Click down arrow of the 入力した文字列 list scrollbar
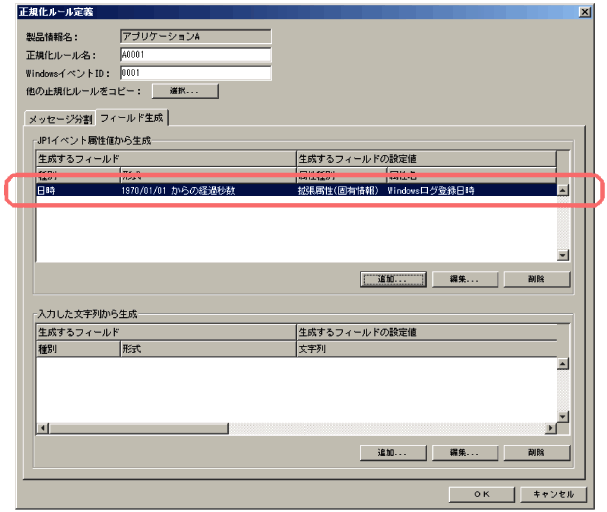 [x=563, y=417]
